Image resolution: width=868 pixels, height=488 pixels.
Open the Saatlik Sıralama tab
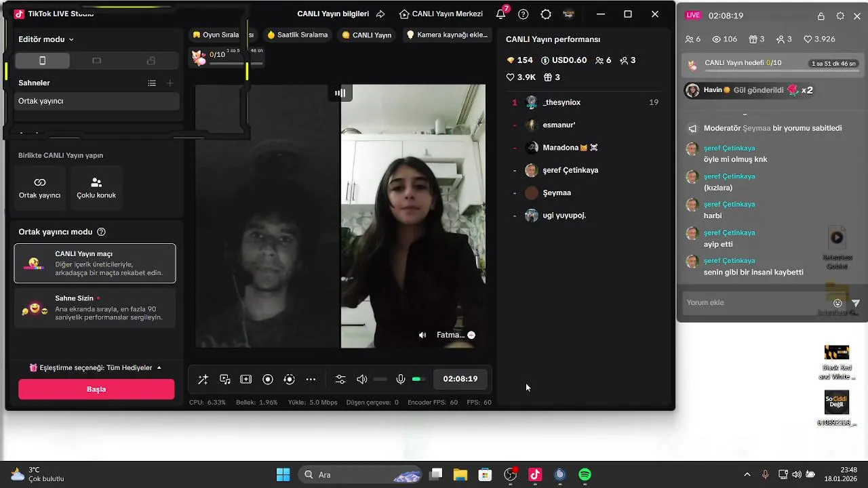tap(298, 35)
